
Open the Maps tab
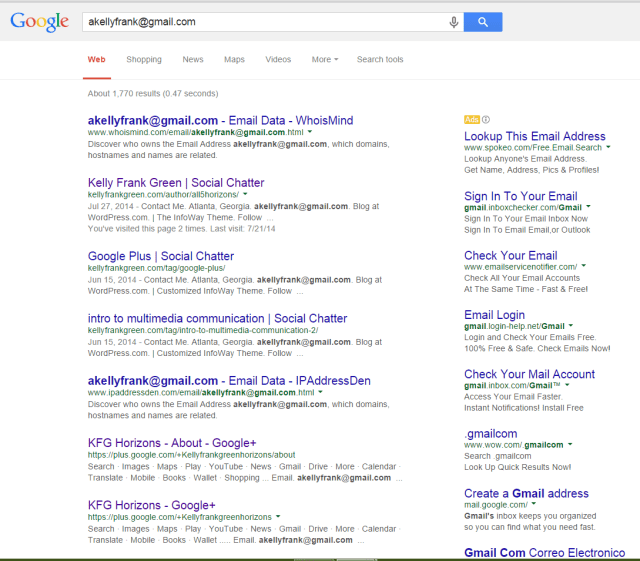click(x=234, y=60)
